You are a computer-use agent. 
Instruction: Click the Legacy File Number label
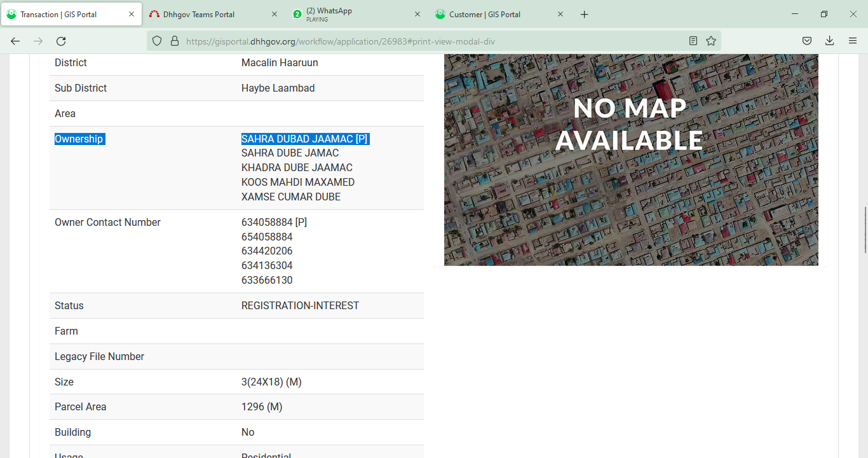(x=99, y=357)
